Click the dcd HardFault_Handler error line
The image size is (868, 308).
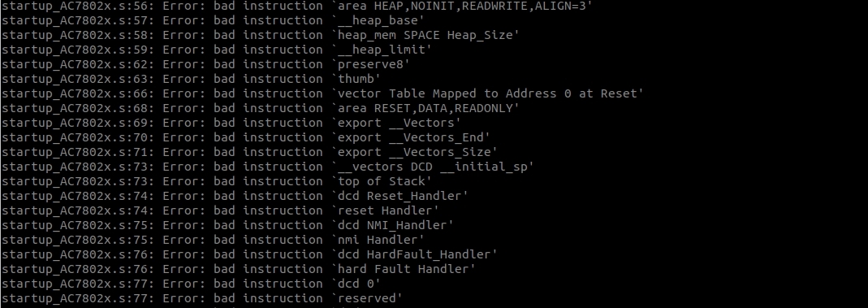[x=249, y=254]
